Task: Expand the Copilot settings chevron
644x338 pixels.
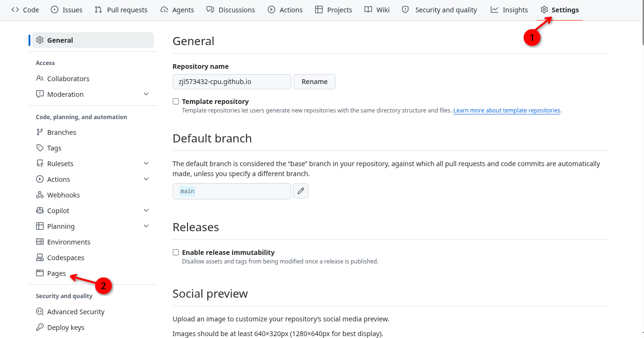Action: 146,210
